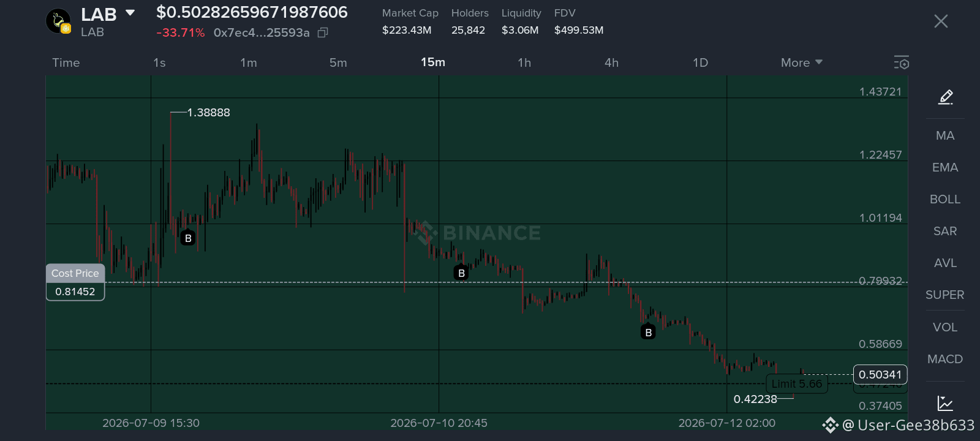Open the chart-type line graph icon
Image resolution: width=980 pixels, height=441 pixels.
click(x=945, y=403)
